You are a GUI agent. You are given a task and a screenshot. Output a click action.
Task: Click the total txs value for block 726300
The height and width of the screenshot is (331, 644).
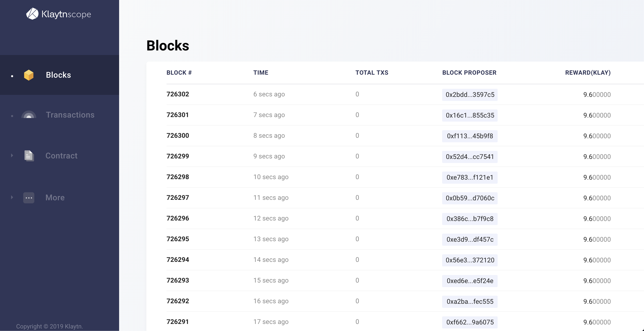pos(357,135)
